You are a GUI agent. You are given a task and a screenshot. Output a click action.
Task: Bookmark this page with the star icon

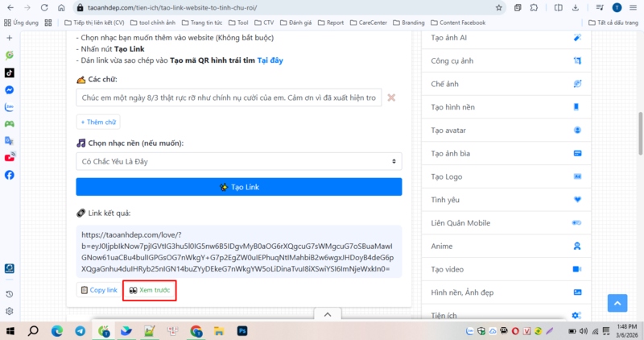[x=498, y=7]
